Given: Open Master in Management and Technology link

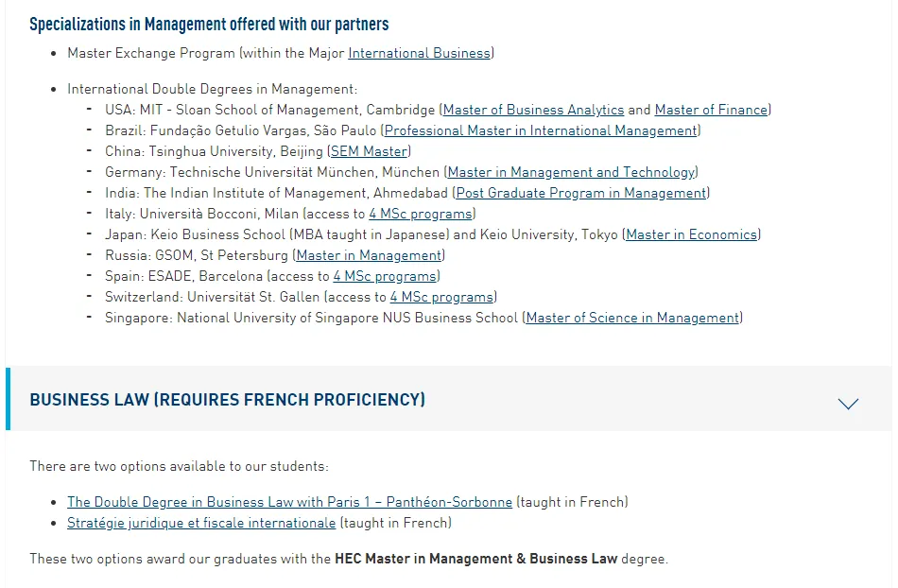Looking at the screenshot, I should coord(571,172).
